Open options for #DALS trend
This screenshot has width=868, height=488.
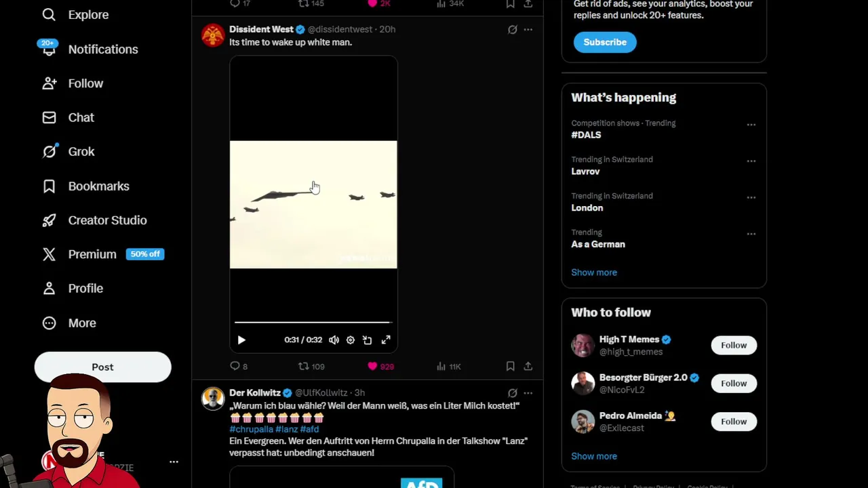point(751,125)
